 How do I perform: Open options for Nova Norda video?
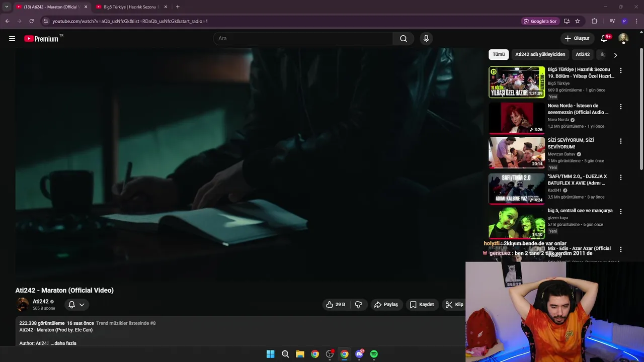point(621,107)
